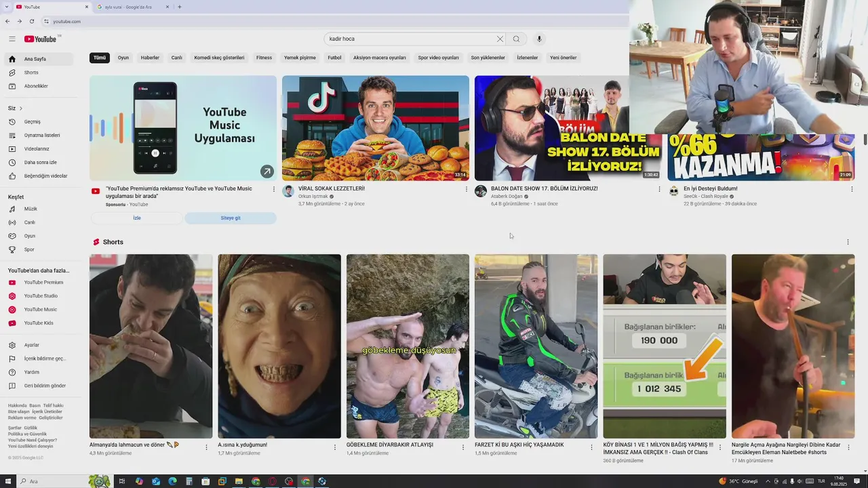Explore Spor in the sidebar
Image resolution: width=868 pixels, height=488 pixels.
38,249
